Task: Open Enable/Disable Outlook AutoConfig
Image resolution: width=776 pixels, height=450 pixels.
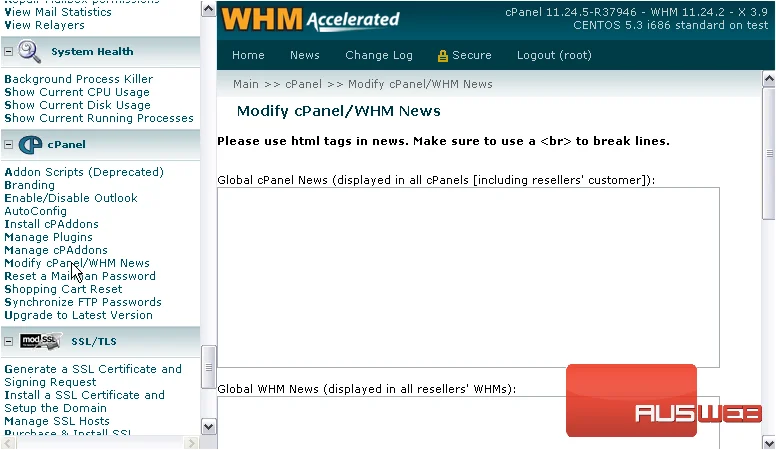Action: point(71,204)
